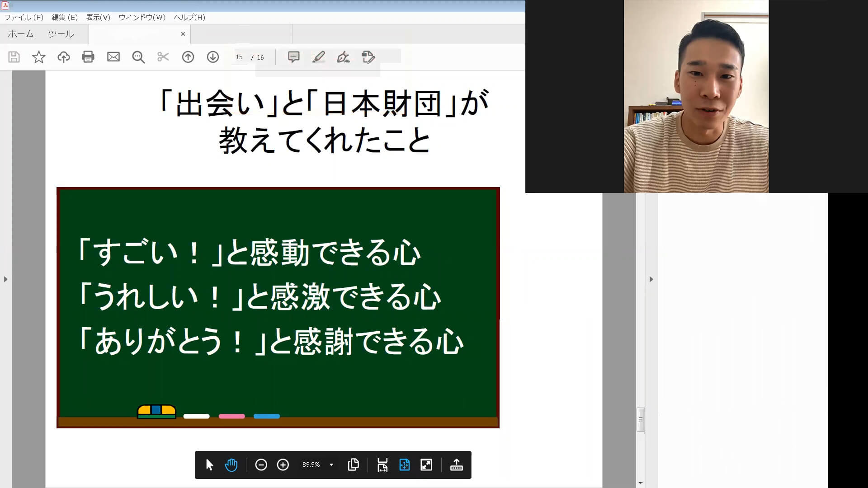Screen dimensions: 868x488
Task: Switch to the ツール tab
Action: pos(61,34)
